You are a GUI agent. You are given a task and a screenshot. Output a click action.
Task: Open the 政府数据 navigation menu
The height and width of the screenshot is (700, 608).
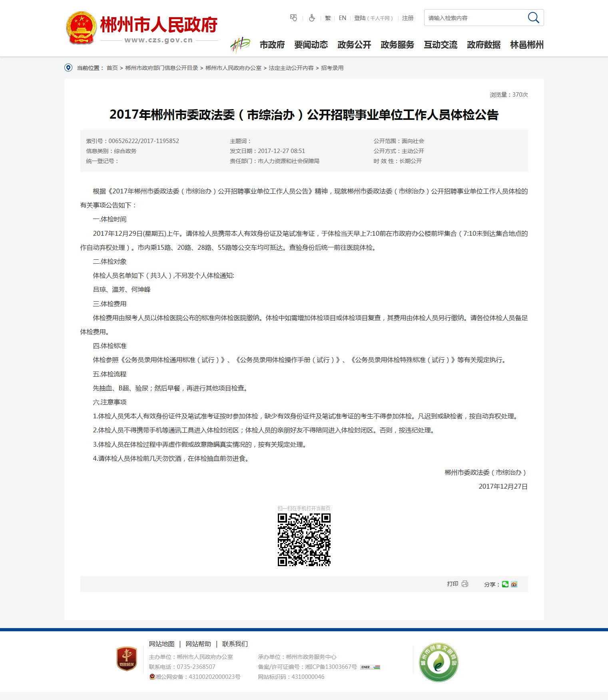click(484, 45)
